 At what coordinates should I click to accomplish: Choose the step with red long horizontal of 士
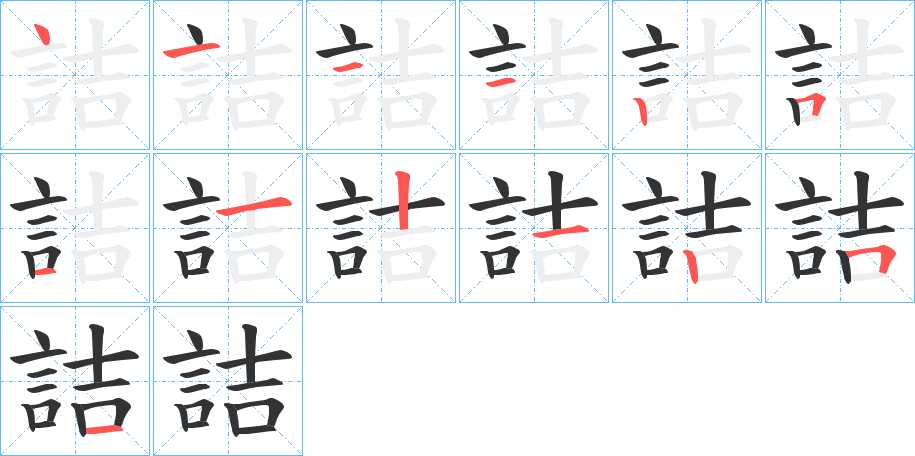[x=228, y=228]
